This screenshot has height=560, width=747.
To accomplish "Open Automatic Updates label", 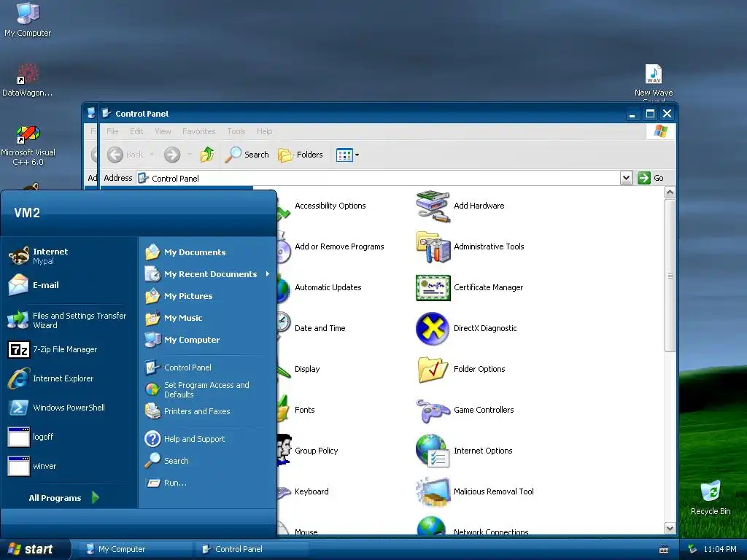I will tap(328, 287).
